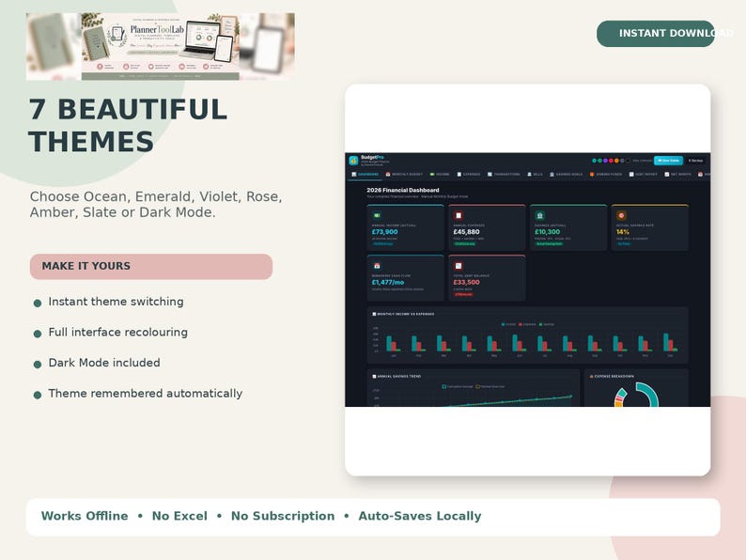The height and width of the screenshot is (560, 746).
Task: Click 'No Subscription' footer text
Action: click(283, 516)
